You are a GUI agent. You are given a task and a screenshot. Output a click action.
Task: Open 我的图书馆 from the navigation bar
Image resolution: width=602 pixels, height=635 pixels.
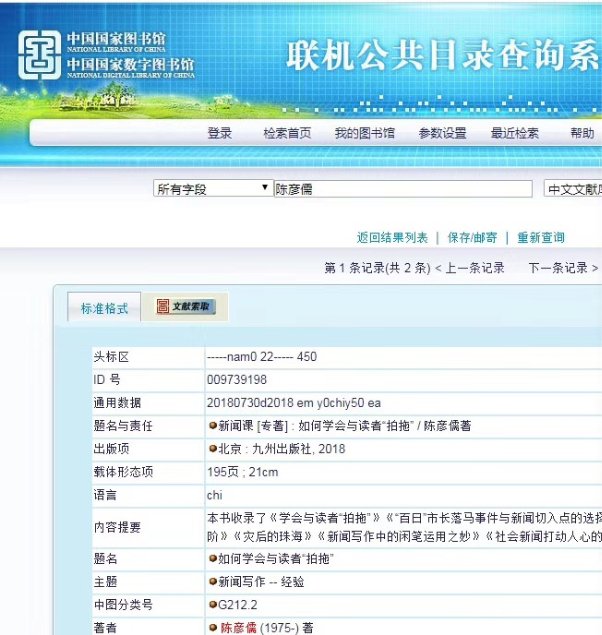tap(364, 134)
